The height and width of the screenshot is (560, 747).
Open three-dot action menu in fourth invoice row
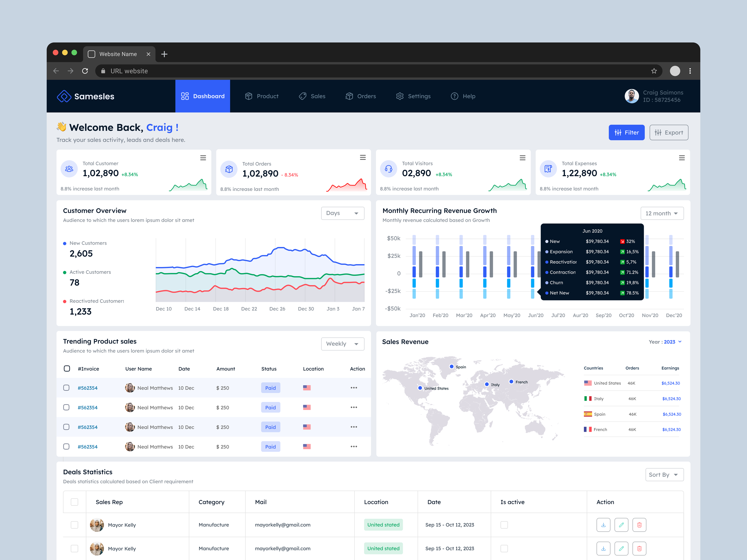[x=354, y=447]
